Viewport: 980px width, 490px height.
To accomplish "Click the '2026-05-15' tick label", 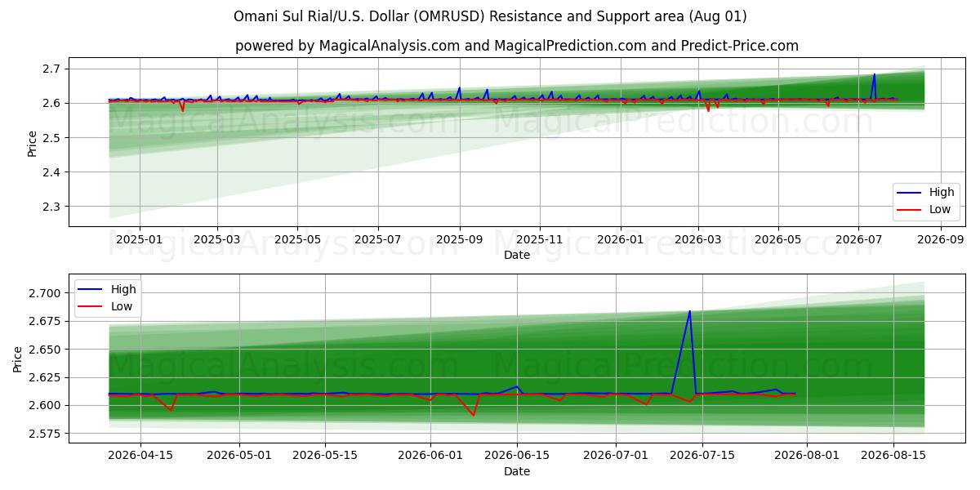I will (x=325, y=456).
